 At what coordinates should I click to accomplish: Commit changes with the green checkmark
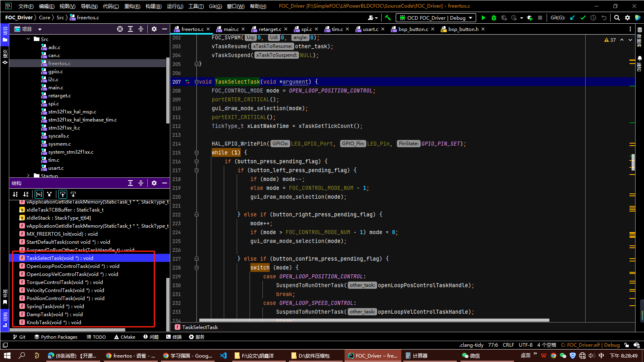pos(583,18)
